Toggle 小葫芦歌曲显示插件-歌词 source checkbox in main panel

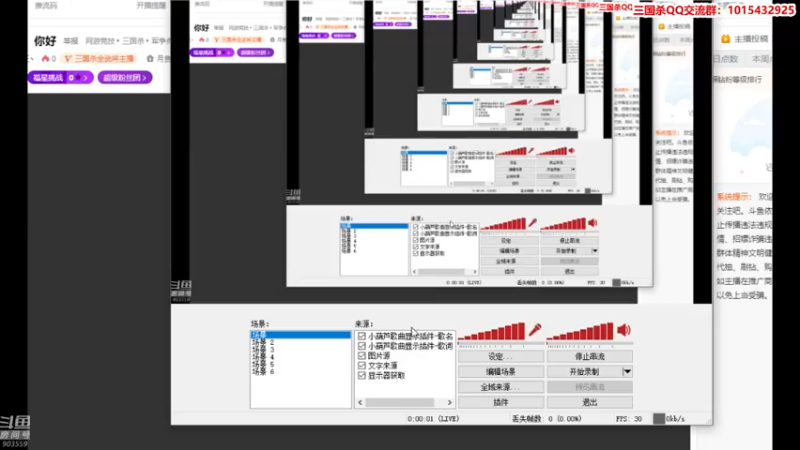[362, 346]
